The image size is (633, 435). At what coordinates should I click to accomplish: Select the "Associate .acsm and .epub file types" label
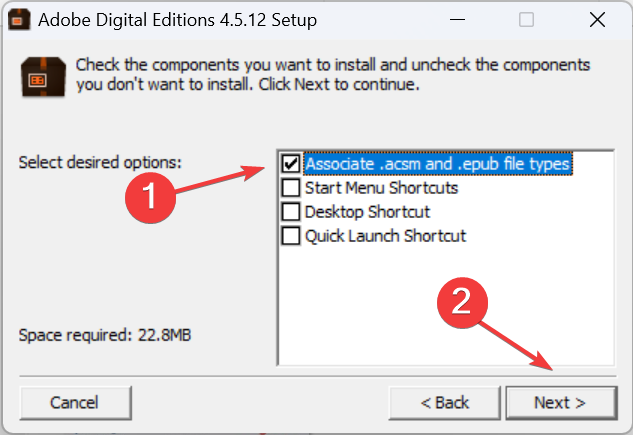click(438, 163)
